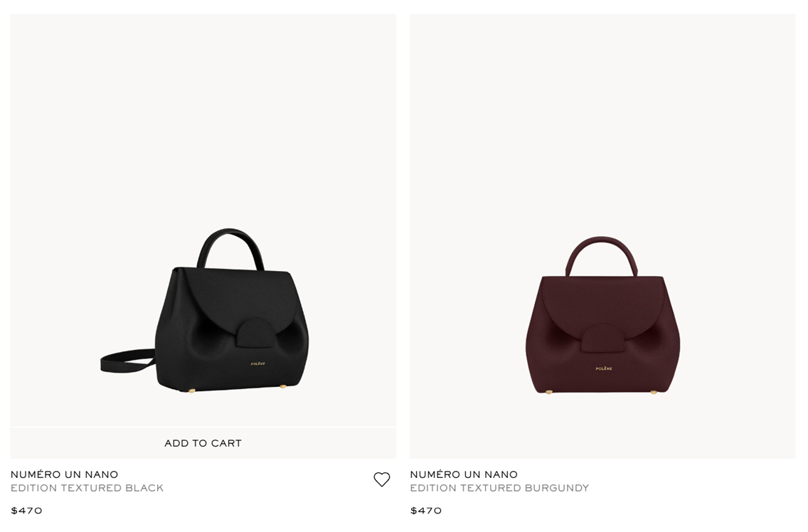Click the left gold foot stud on burgundy bag
The height and width of the screenshot is (532, 808).
pyautogui.click(x=549, y=392)
